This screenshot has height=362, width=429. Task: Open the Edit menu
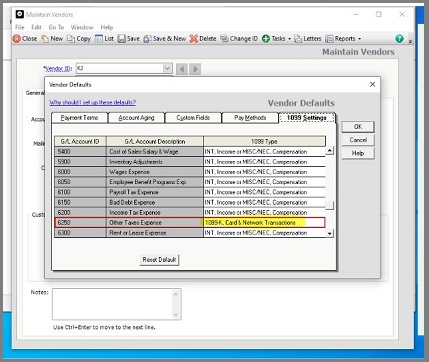[x=36, y=27]
